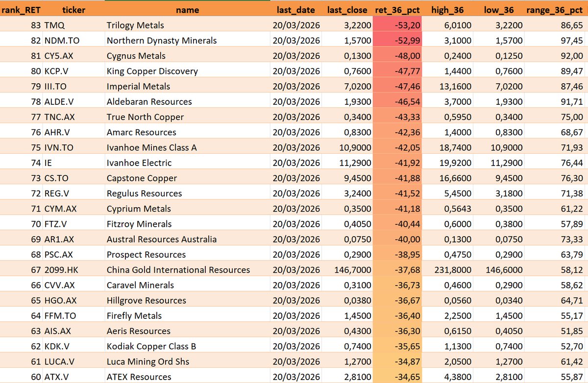The height and width of the screenshot is (383, 588).
Task: Click the AHR.V ticker cell
Action: pos(73,132)
